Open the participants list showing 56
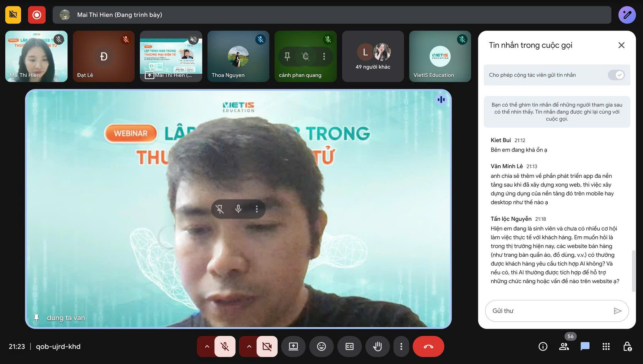 pyautogui.click(x=564, y=346)
